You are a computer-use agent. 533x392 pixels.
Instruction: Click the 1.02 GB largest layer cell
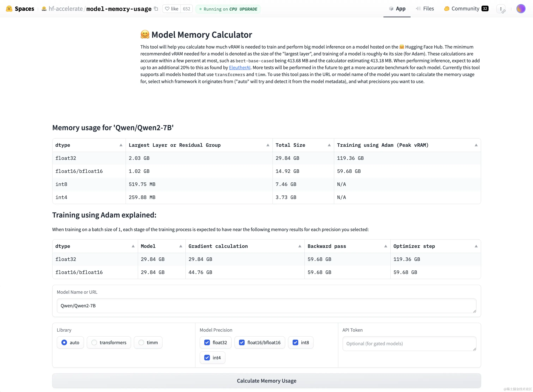(199, 171)
